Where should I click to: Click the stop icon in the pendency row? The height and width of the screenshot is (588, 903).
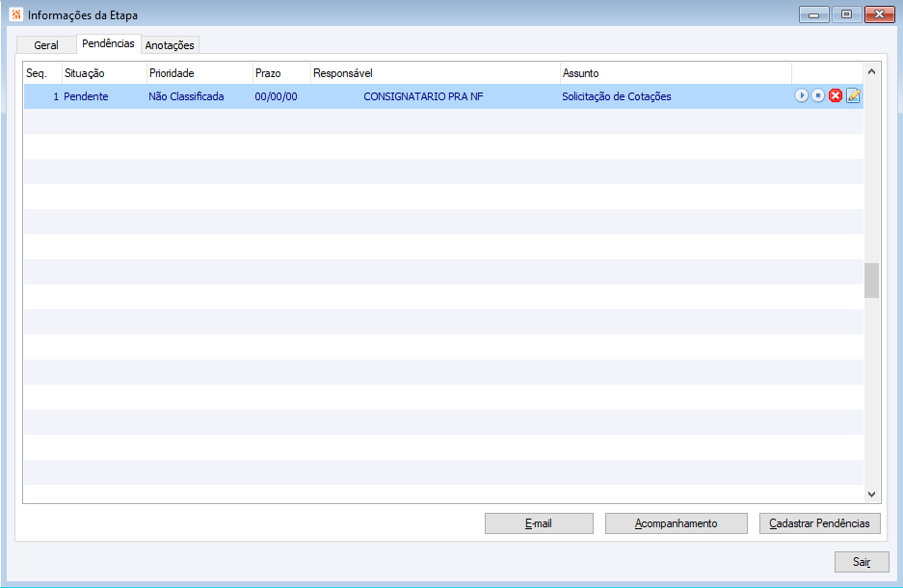818,95
